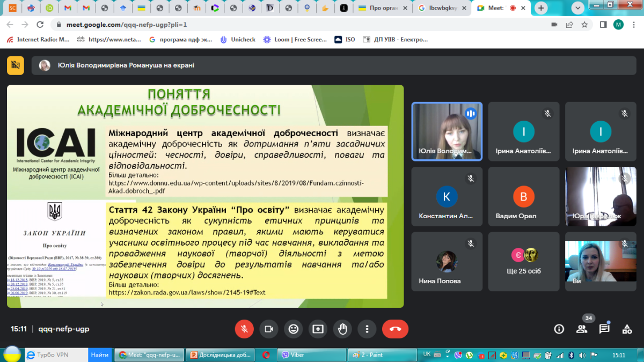
Task: Leave the call with red hang-up button
Action: click(x=395, y=329)
